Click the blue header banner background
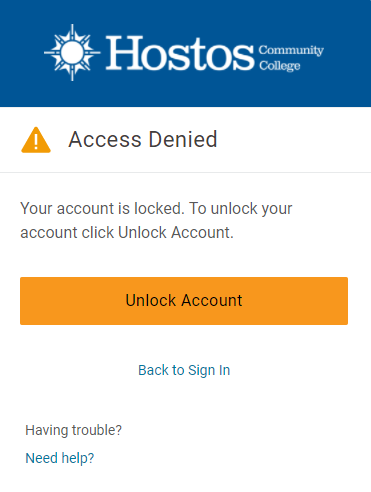Viewport: 371px width, 492px height. pos(185,93)
